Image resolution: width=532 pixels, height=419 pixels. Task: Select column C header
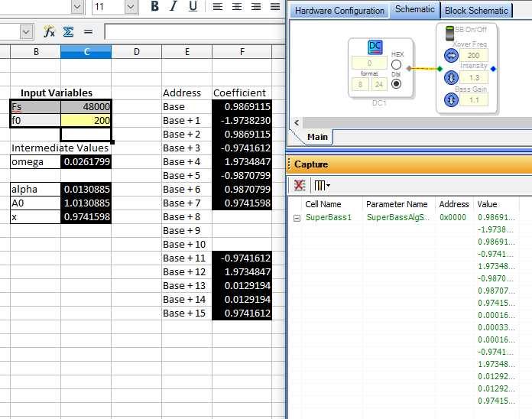(x=86, y=52)
